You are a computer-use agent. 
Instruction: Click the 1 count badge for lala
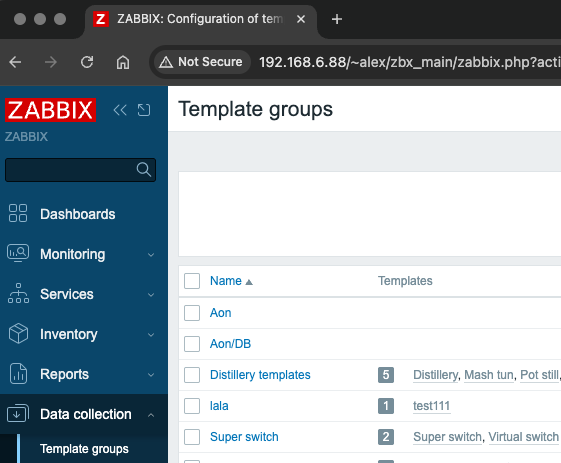coord(386,406)
